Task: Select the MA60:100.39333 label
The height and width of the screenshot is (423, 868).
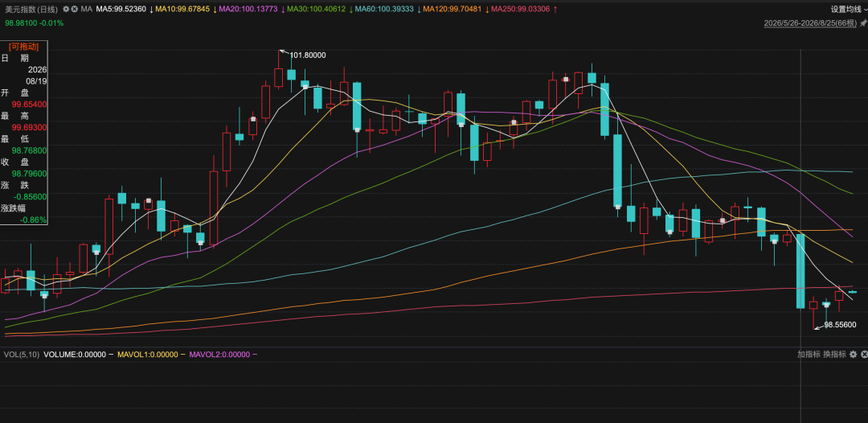Action: [384, 10]
